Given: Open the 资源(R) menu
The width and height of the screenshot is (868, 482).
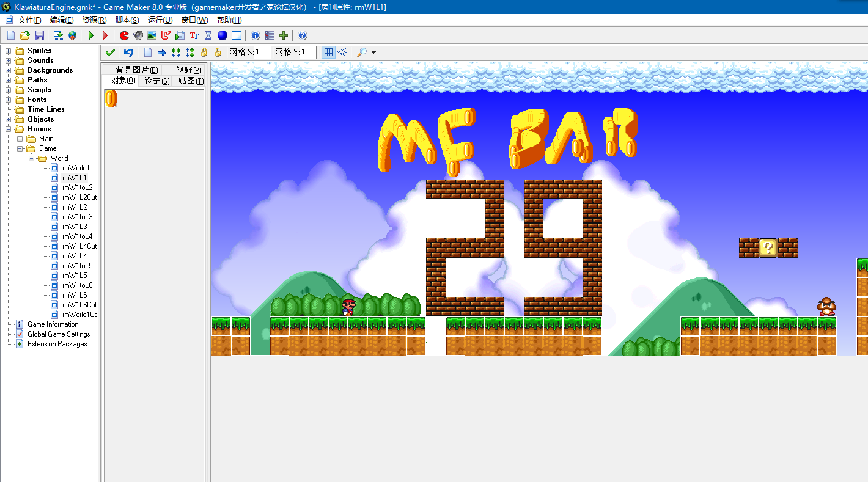Looking at the screenshot, I should point(95,20).
